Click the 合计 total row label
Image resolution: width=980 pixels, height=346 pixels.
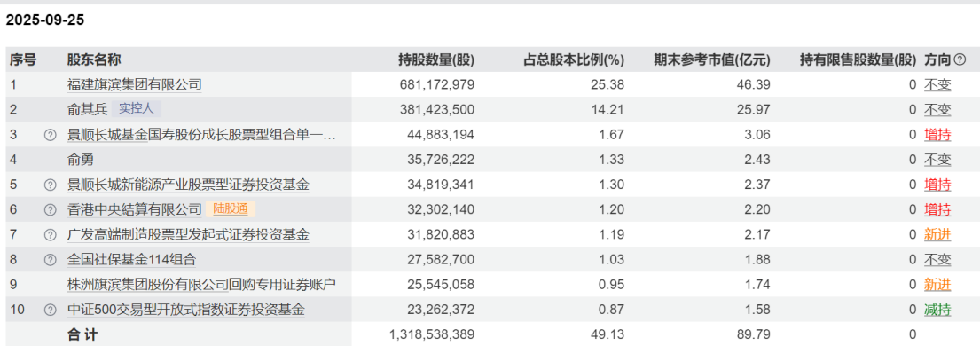(82, 335)
